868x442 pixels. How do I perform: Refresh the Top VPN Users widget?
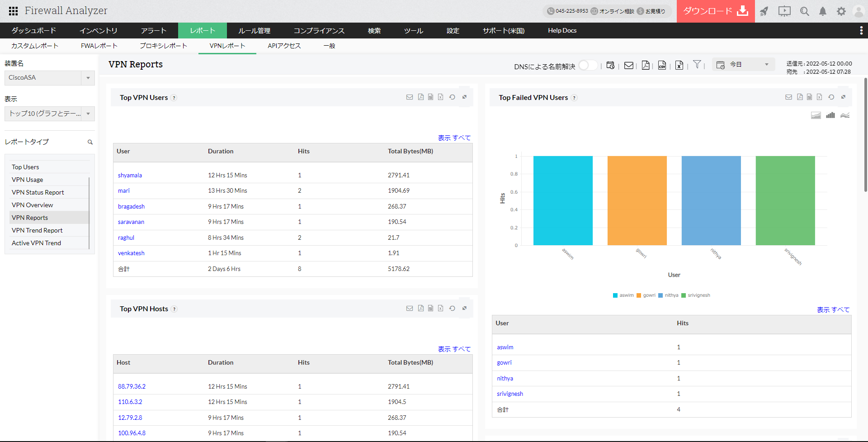(x=452, y=97)
